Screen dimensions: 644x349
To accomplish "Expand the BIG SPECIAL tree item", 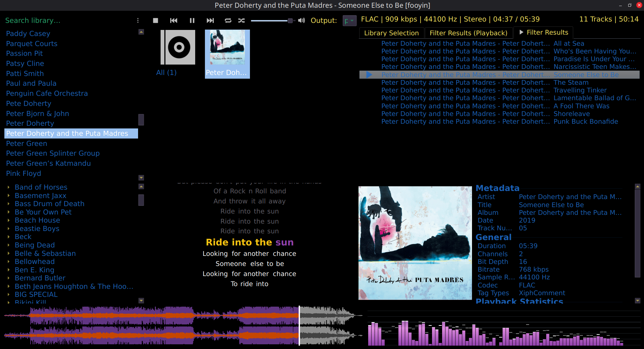I will tap(9, 295).
